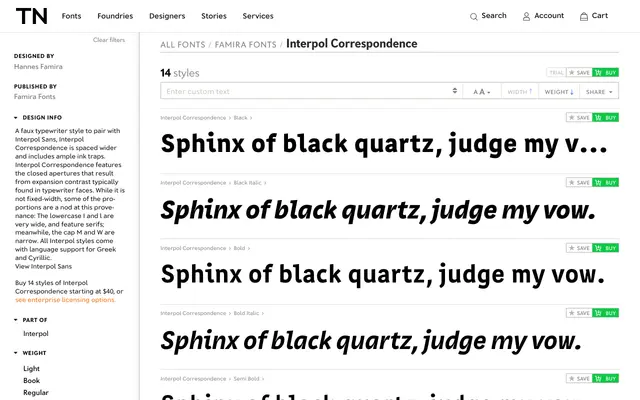Buy the Bold Italic style
Image resolution: width=640 pixels, height=400 pixels.
tap(605, 313)
